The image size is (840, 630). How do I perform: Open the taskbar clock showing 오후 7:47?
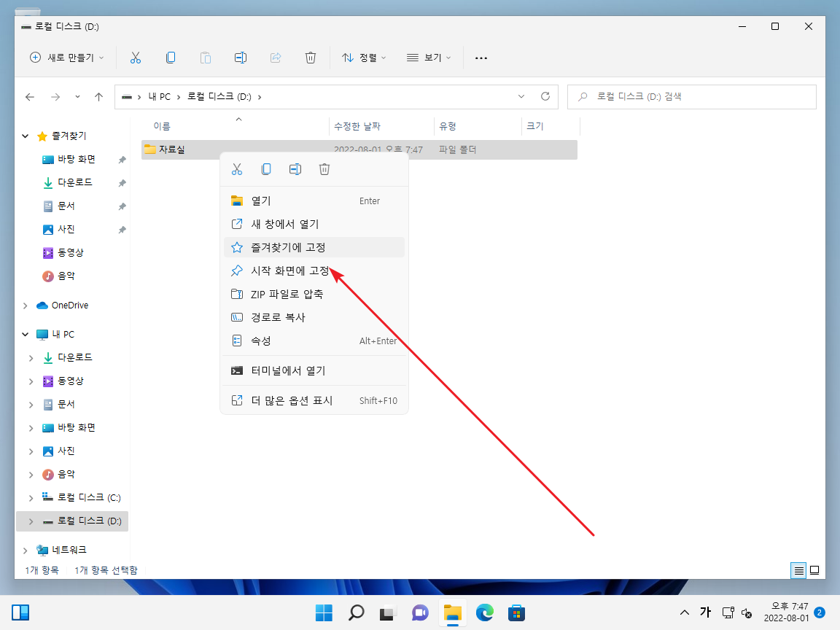pyautogui.click(x=786, y=612)
